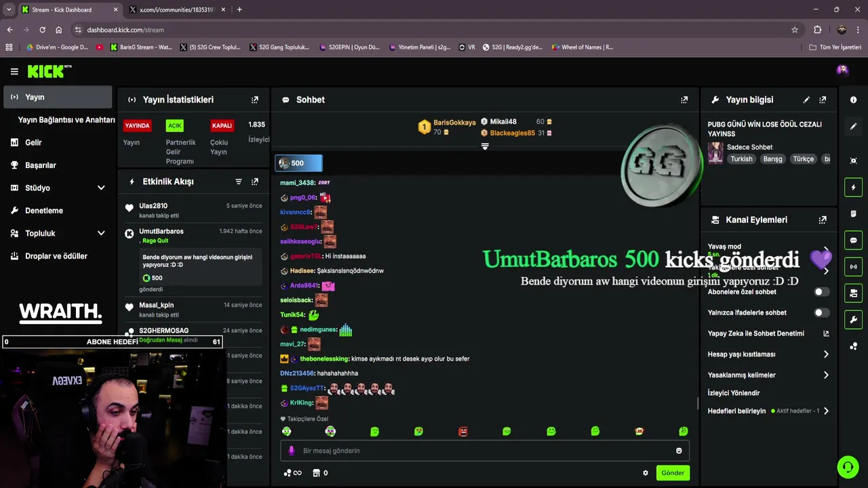Click the Turkish tag in stream info
Screen dimensions: 868x488
pyautogui.click(x=741, y=159)
